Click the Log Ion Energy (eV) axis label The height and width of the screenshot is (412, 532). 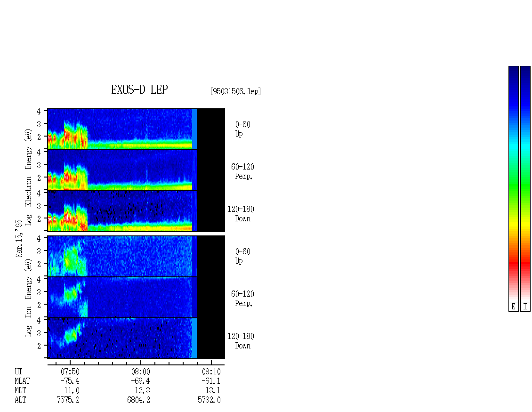click(x=28, y=298)
